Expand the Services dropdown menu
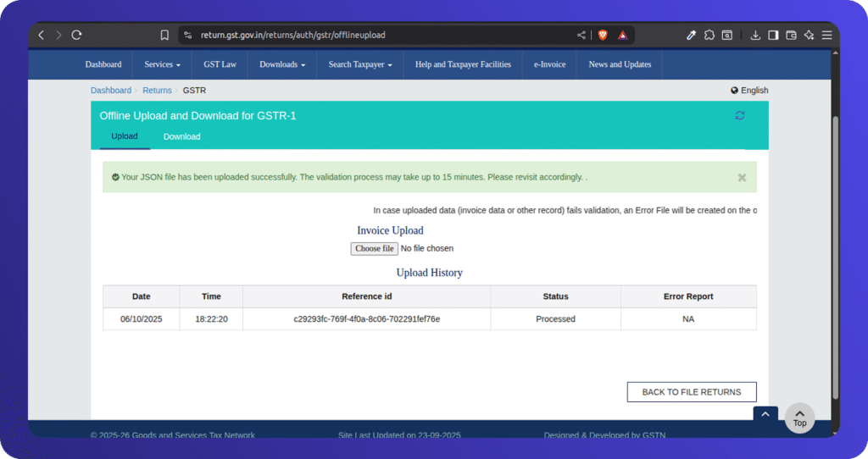Image resolution: width=868 pixels, height=459 pixels. tap(162, 64)
